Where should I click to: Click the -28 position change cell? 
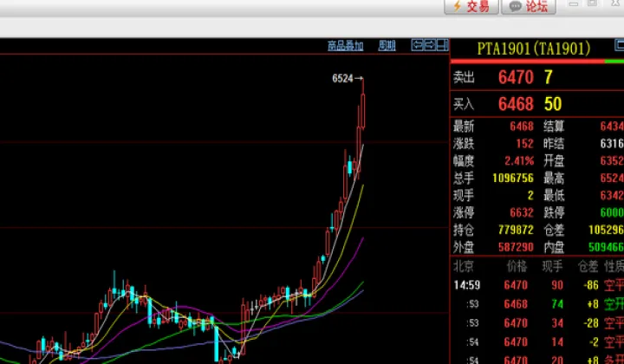[590, 322]
